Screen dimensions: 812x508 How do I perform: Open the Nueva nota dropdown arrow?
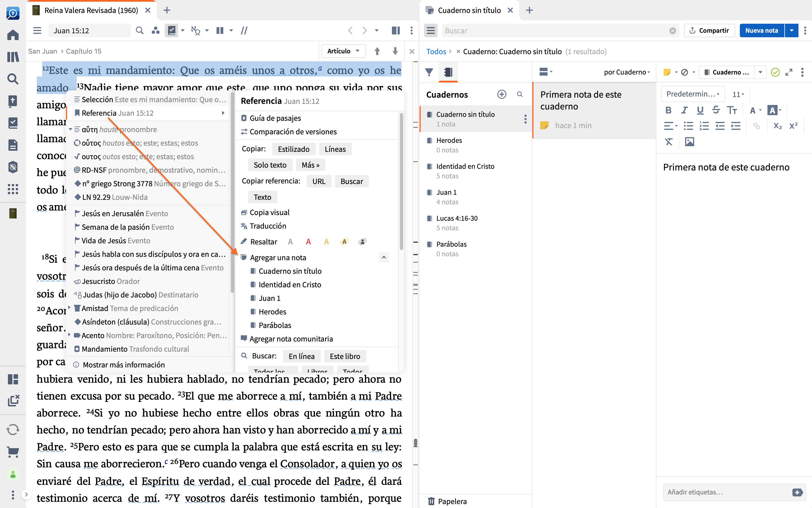791,30
